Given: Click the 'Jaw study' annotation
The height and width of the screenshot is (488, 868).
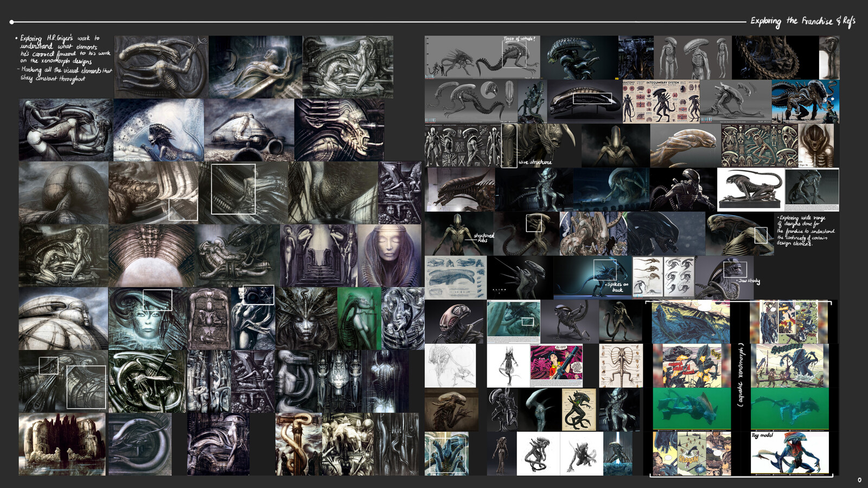Looking at the screenshot, I should point(749,281).
